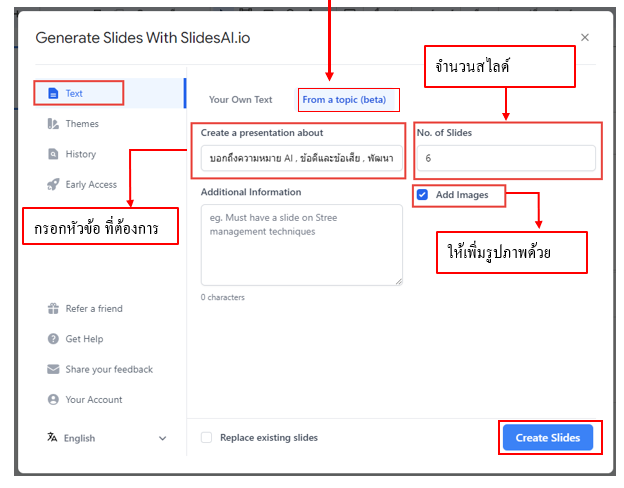Click the Early Access rocket icon
624x488 pixels.
coord(53,184)
